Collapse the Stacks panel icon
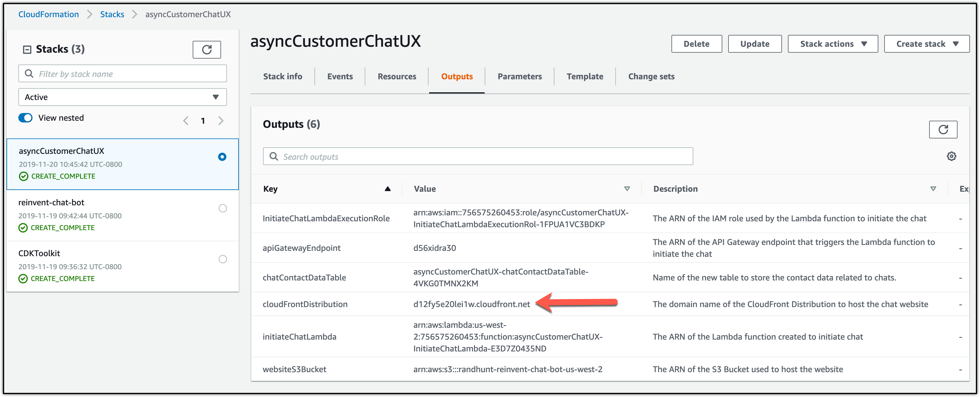This screenshot has height=397, width=980. [x=27, y=49]
